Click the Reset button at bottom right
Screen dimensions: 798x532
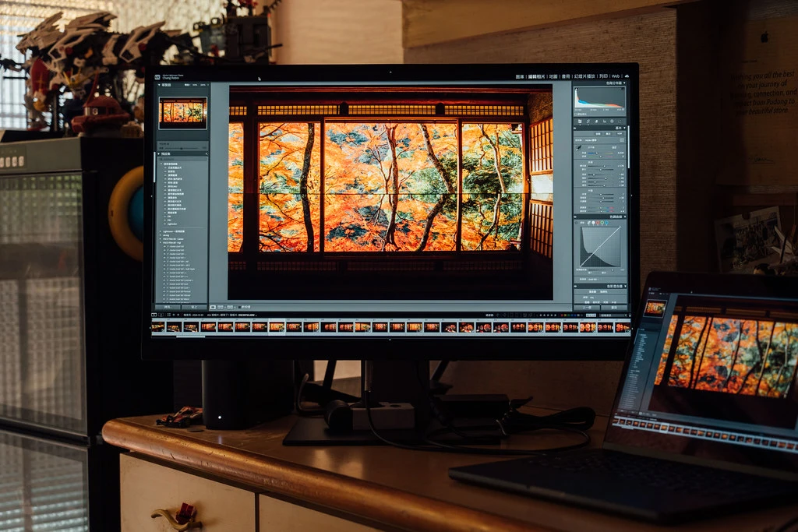(613, 307)
